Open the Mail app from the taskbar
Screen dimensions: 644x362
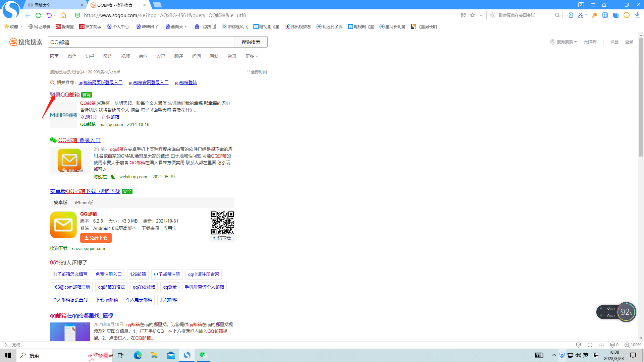tap(171, 355)
